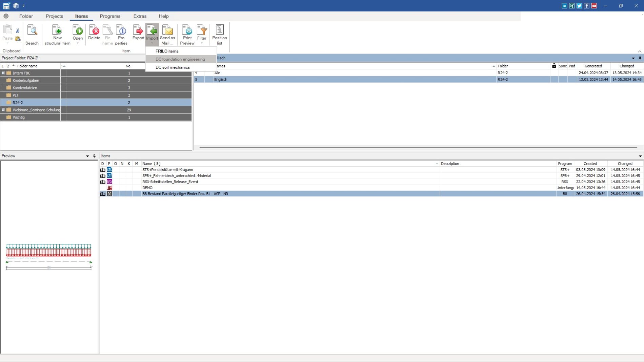Select the PLT folder
The image size is (644, 362).
(x=96, y=95)
